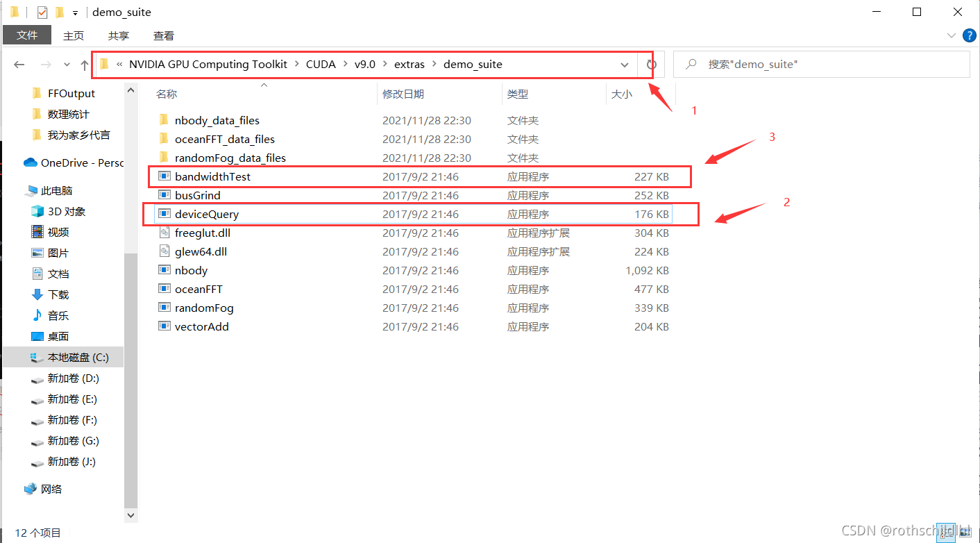Select the nbody_data_files folder icon

point(164,120)
